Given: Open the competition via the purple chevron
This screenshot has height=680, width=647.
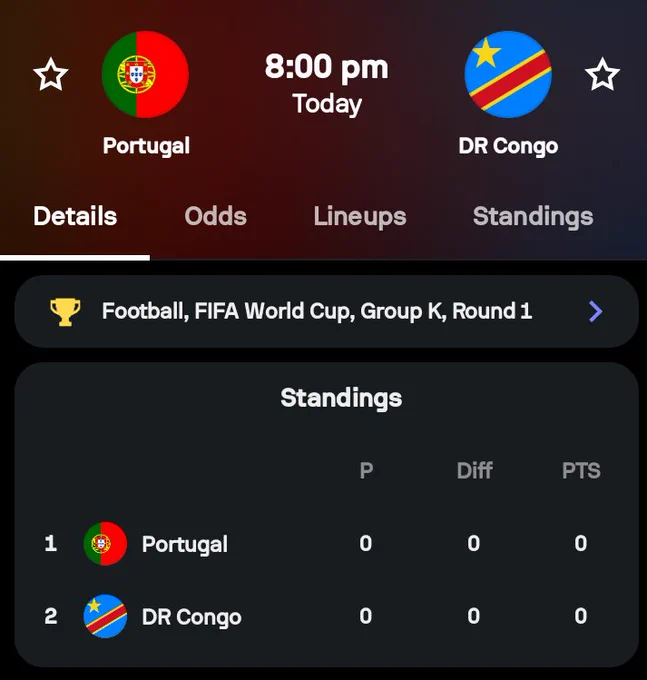Looking at the screenshot, I should pos(596,311).
